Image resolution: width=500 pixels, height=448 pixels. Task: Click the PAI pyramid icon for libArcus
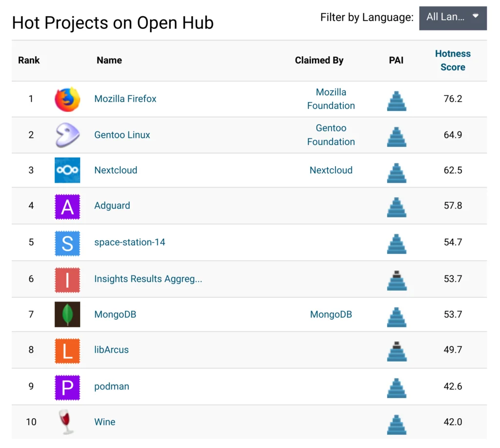pos(396,350)
